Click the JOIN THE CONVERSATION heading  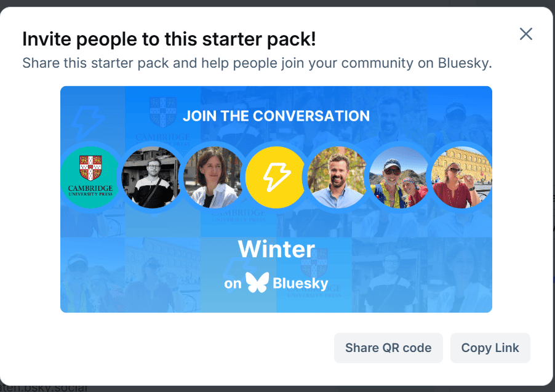276,116
